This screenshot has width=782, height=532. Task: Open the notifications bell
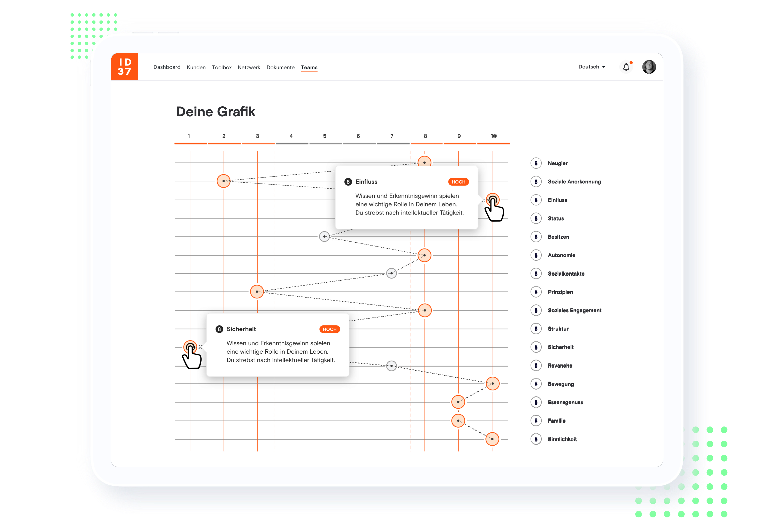point(626,67)
